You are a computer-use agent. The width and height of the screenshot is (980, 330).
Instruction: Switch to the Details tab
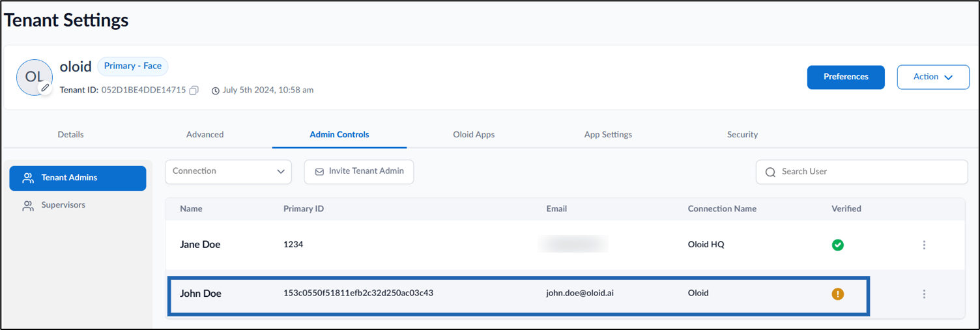70,135
